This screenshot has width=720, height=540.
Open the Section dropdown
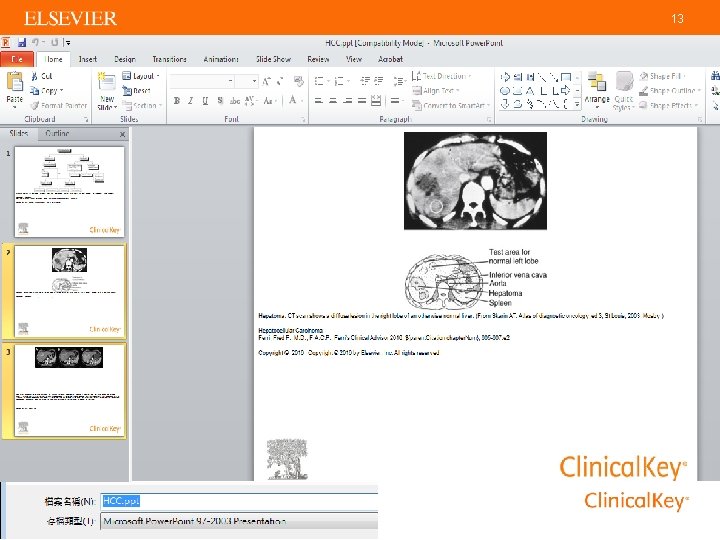pos(142,105)
